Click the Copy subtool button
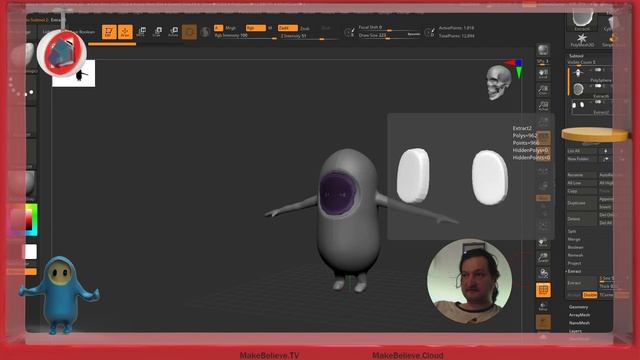Screen dimensions: 640x360 pyautogui.click(x=582, y=191)
